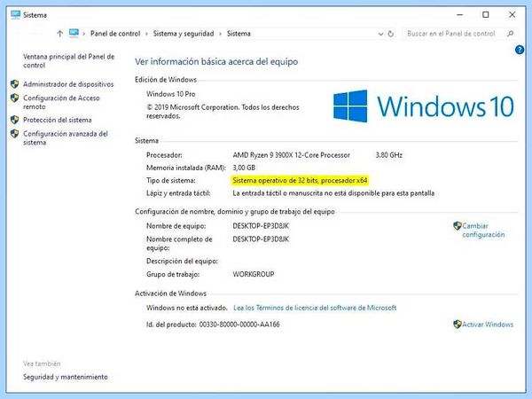Click the Tipo de sistema label
This screenshot has height=399, width=532.
(x=170, y=181)
